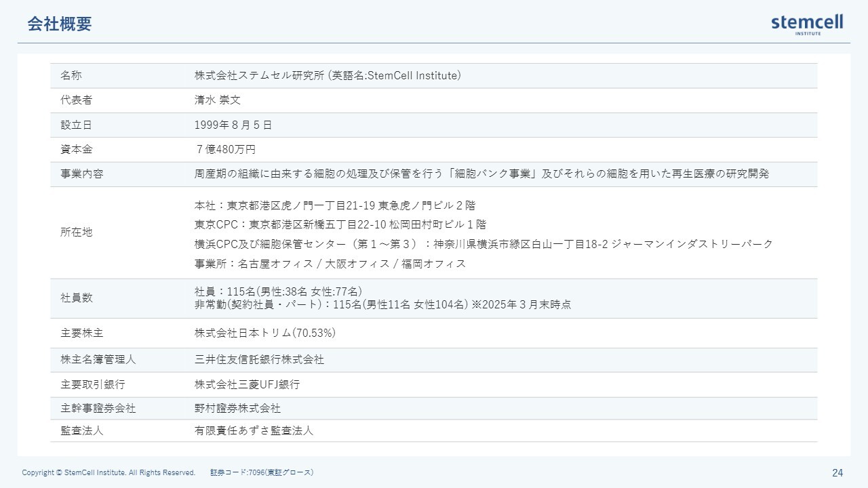The height and width of the screenshot is (488, 868).
Task: Select the capital value 7億480万円
Action: (x=226, y=149)
